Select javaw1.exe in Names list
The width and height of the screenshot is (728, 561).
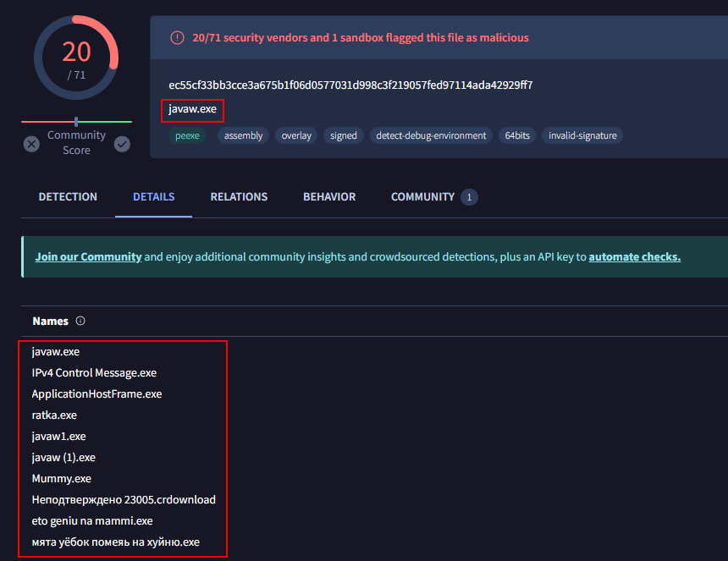tap(58, 436)
